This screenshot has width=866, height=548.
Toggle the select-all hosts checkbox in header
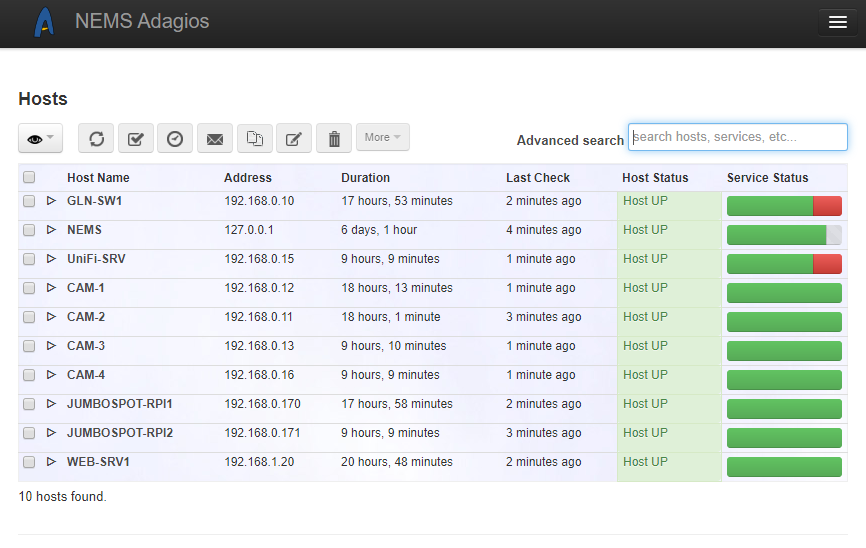[x=29, y=177]
